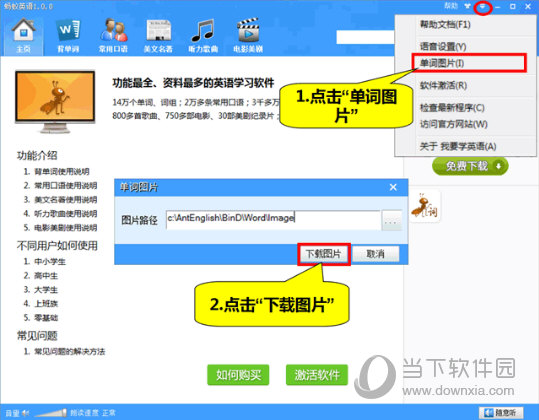Adjust the volume slider in status bar
The width and height of the screenshot is (539, 420).
(x=51, y=413)
